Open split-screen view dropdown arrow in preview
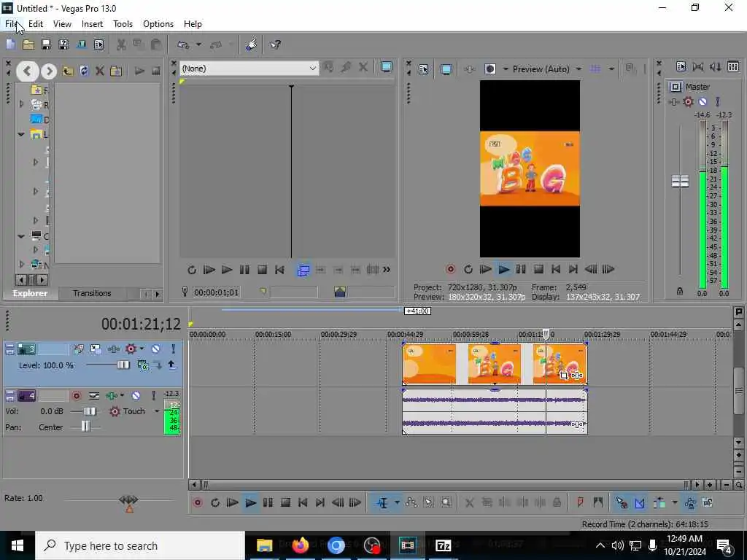747x560 pixels. click(506, 69)
